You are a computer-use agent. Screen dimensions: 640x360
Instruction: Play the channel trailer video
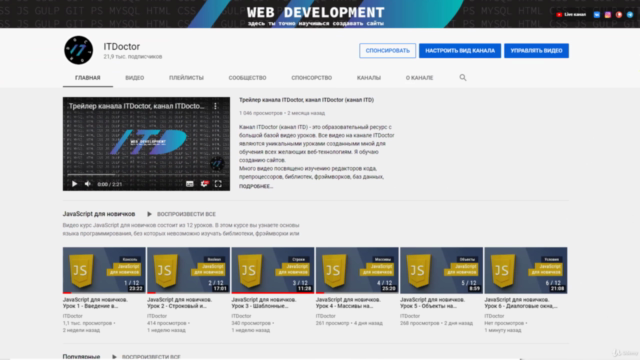point(74,184)
